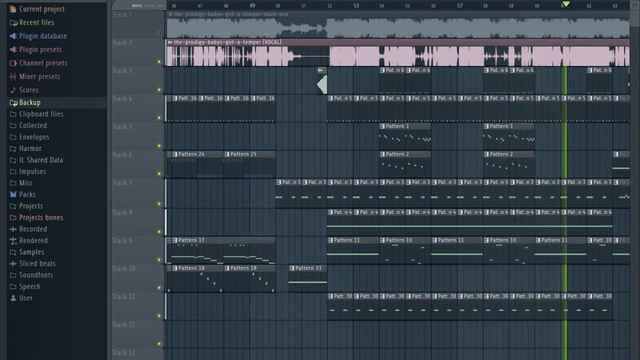Click the Backup folder icon
Screen dimensions: 640x360
coord(13,102)
